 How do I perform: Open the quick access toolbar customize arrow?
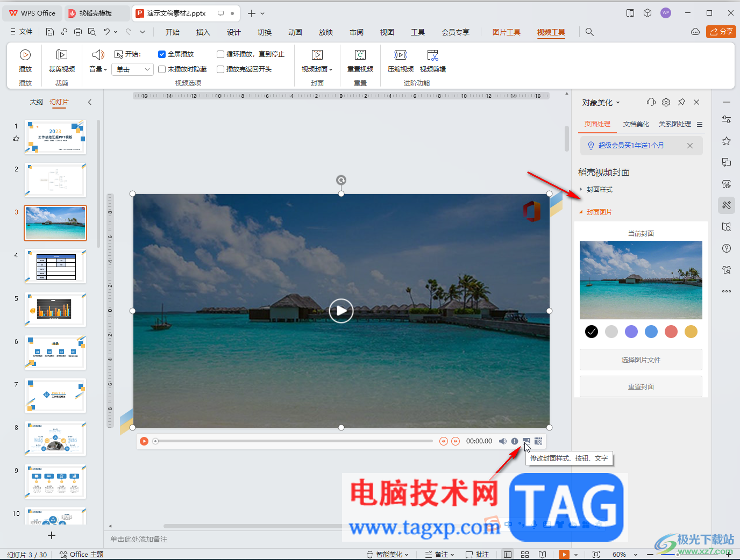point(143,32)
